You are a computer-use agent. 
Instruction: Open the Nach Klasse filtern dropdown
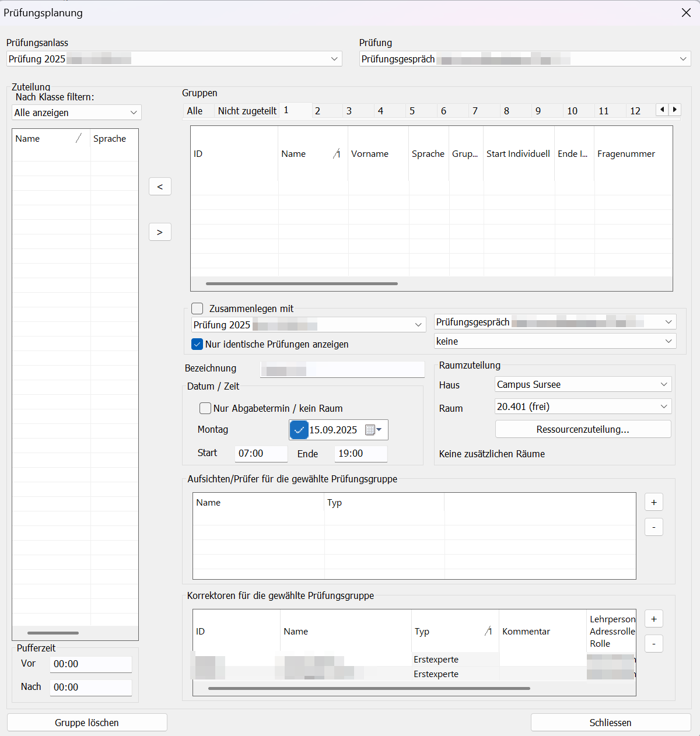pyautogui.click(x=76, y=113)
